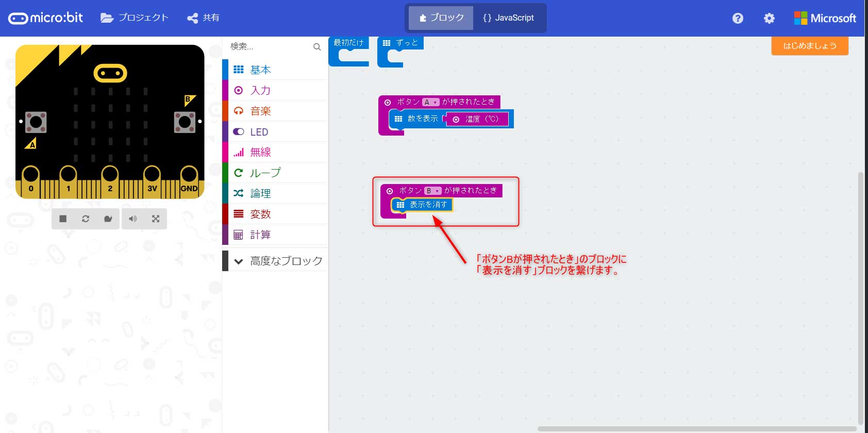Click simulator GND pin
868x433 pixels.
(189, 181)
